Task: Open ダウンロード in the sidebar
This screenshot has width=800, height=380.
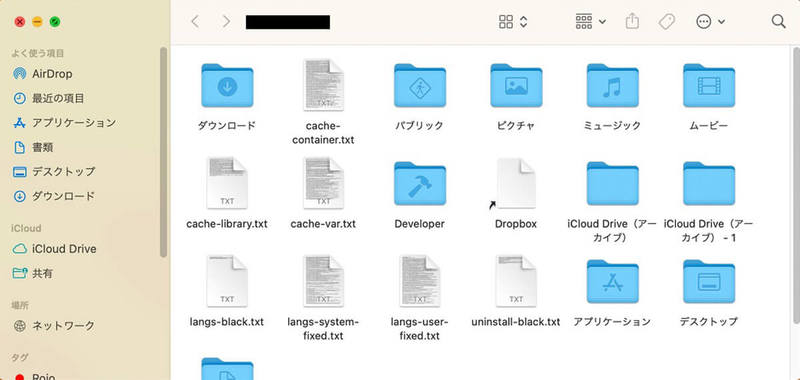Action: (54, 196)
